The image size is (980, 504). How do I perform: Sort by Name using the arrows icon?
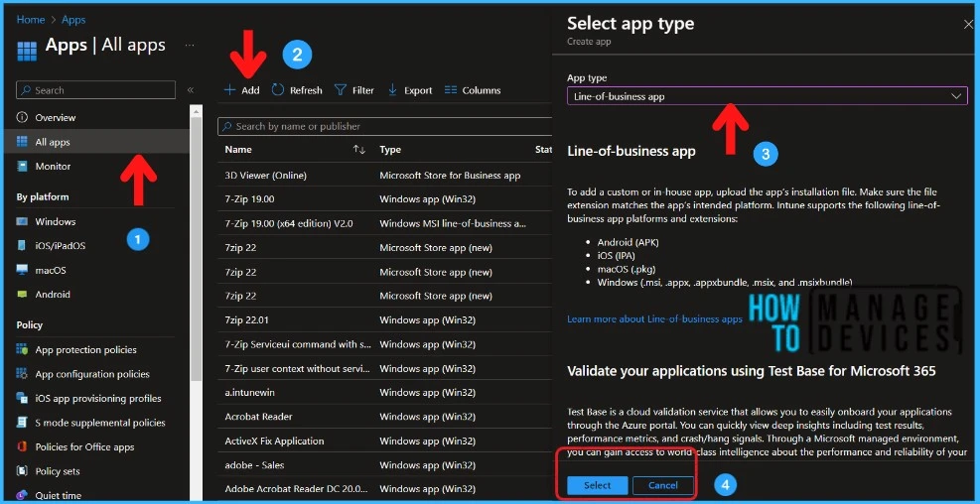point(358,149)
